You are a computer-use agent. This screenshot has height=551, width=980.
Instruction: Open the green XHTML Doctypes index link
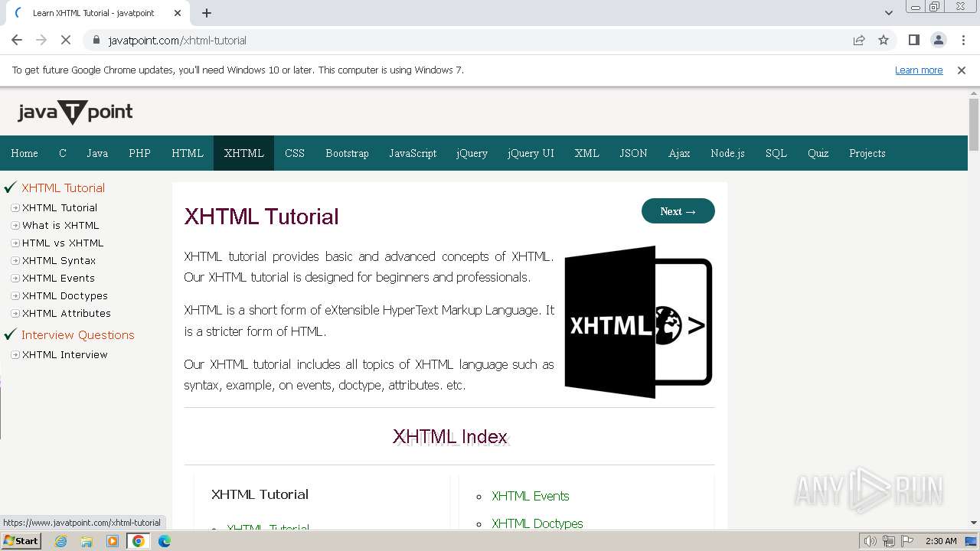click(537, 523)
